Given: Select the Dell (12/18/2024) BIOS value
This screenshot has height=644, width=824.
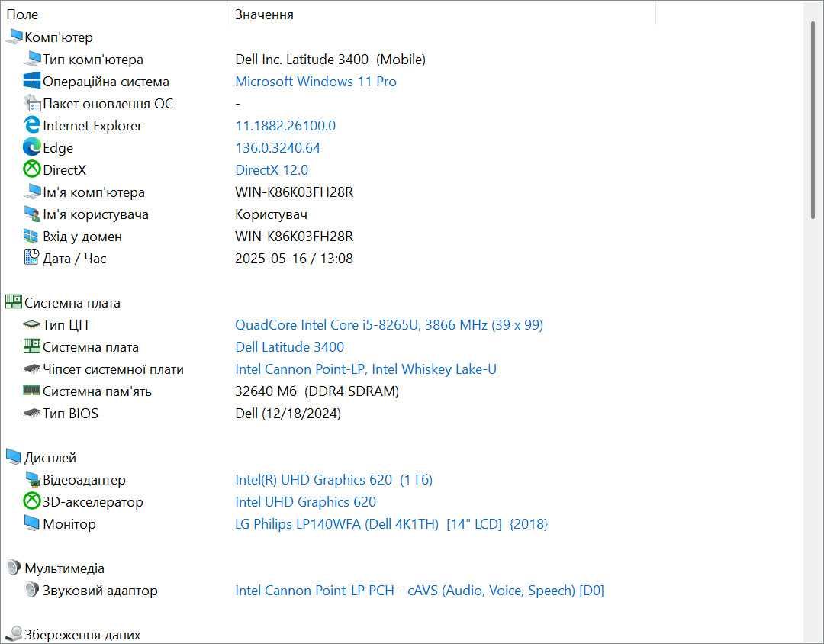Looking at the screenshot, I should [x=288, y=414].
